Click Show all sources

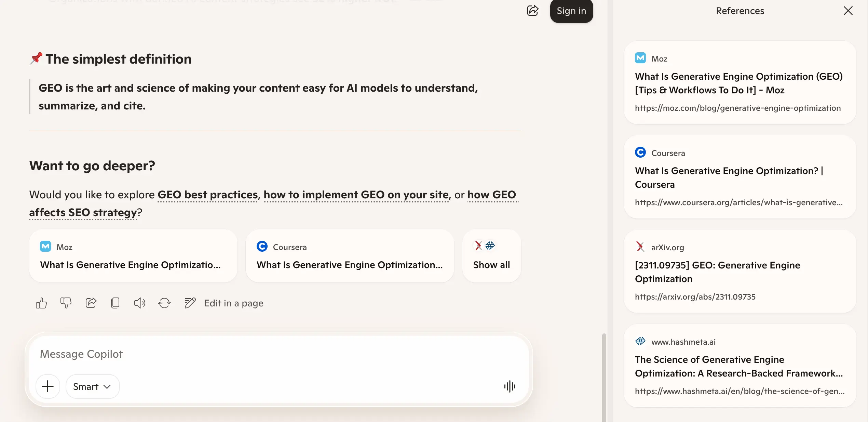491,256
